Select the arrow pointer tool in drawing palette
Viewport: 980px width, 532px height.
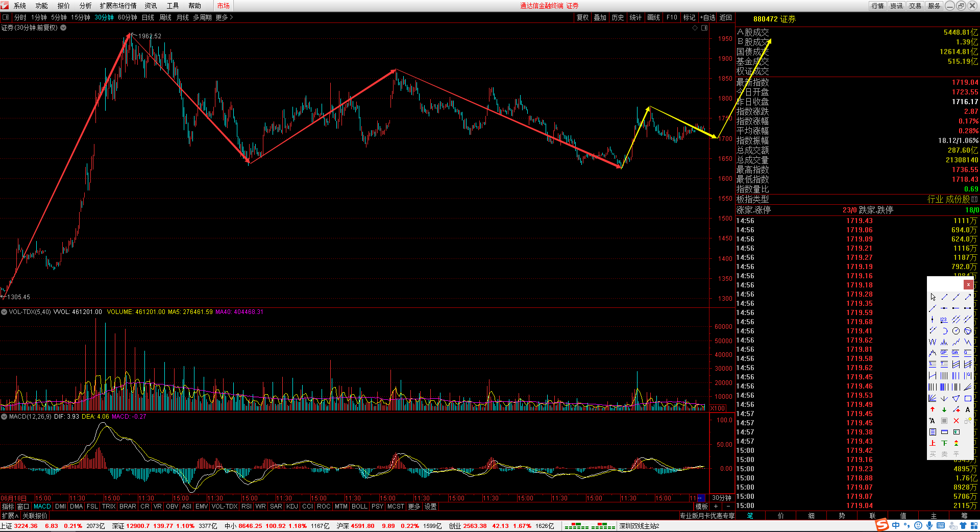[933, 297]
